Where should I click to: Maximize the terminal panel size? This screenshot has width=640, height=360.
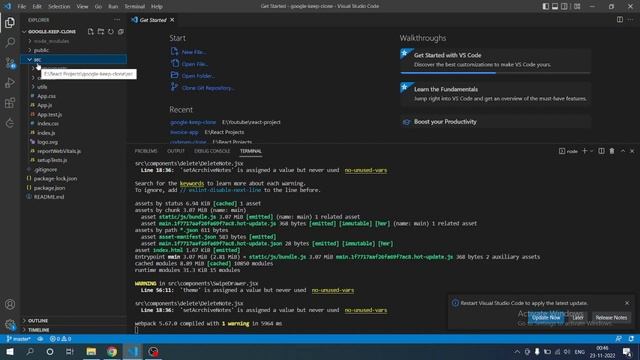point(623,151)
